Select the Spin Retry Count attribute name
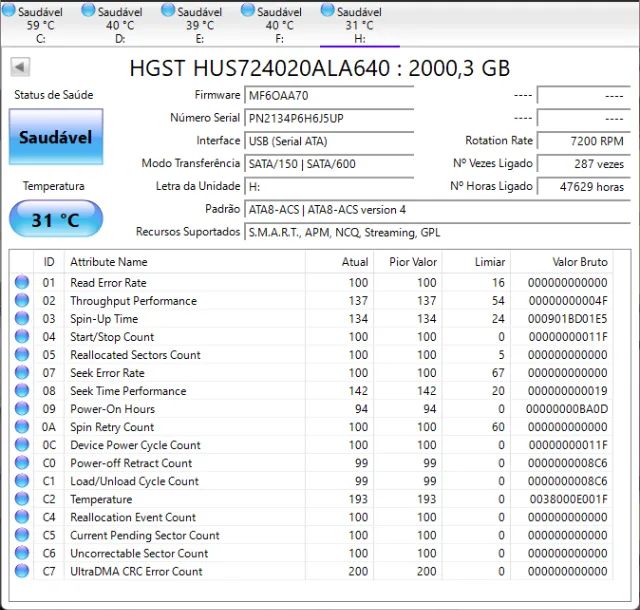 (112, 427)
